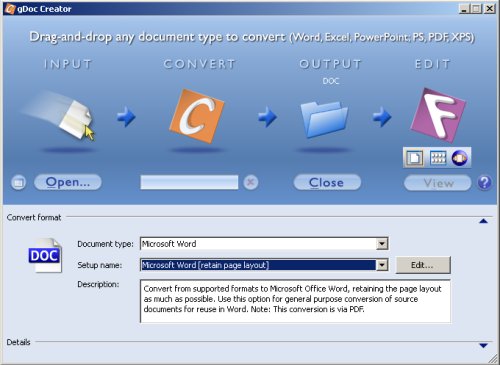Open the Document type dropdown
500x365 pixels.
[382, 244]
